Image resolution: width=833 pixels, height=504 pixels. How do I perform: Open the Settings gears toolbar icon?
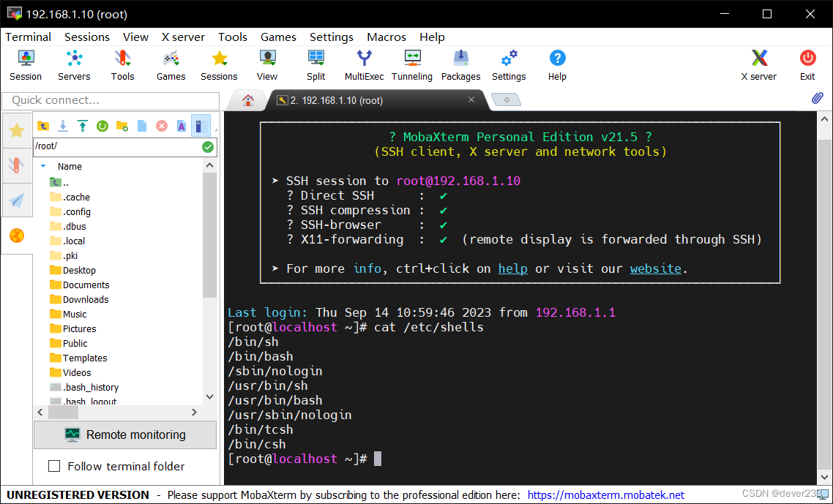click(x=509, y=65)
